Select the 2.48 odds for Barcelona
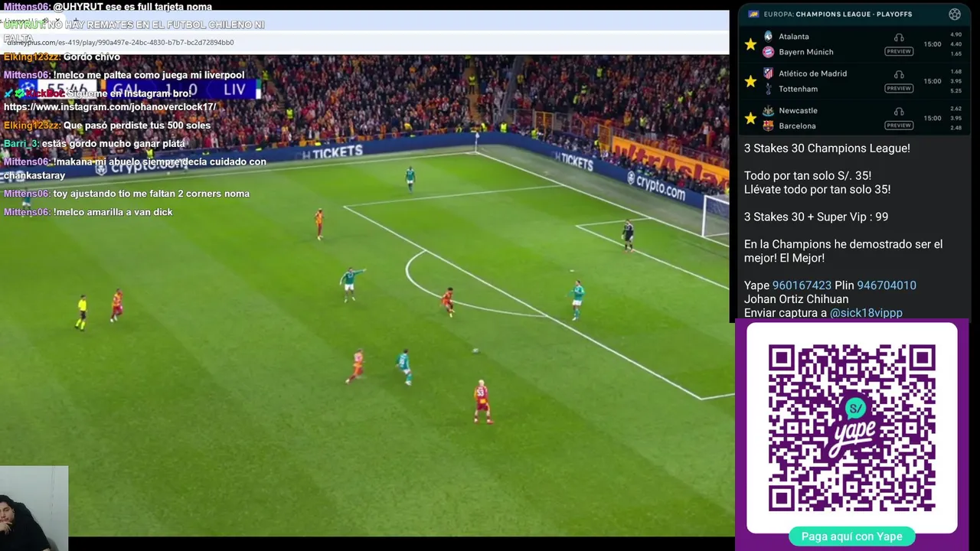This screenshot has width=980, height=551. pos(955,127)
